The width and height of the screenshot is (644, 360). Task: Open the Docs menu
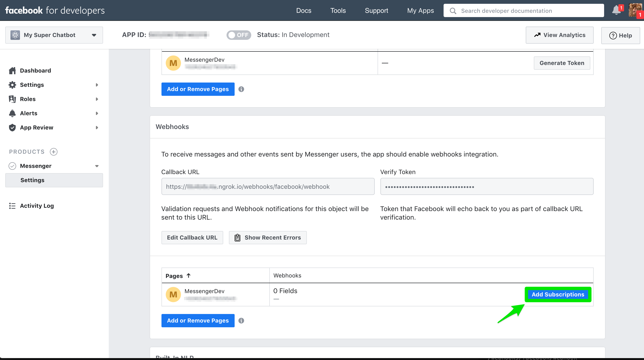[x=303, y=10]
